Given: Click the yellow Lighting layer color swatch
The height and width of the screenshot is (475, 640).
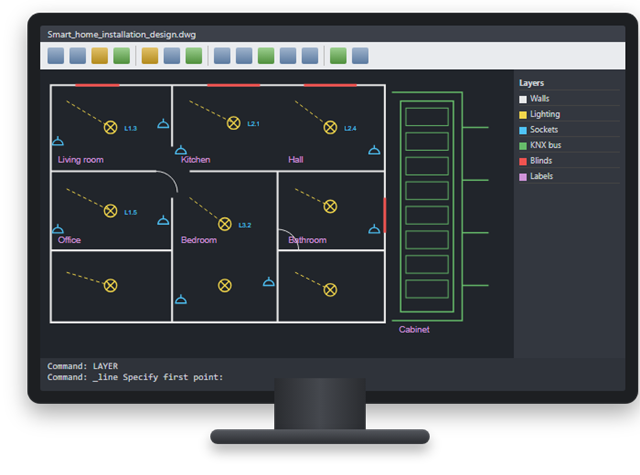Looking at the screenshot, I should [523, 115].
